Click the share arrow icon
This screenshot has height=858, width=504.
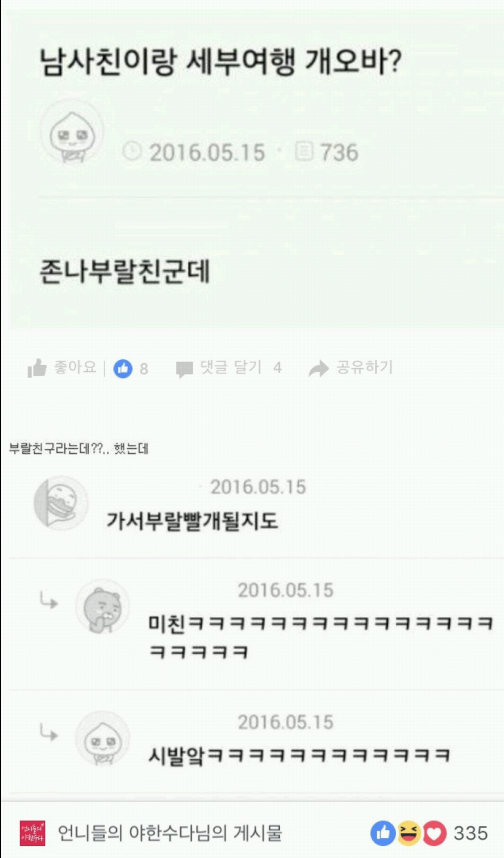318,369
